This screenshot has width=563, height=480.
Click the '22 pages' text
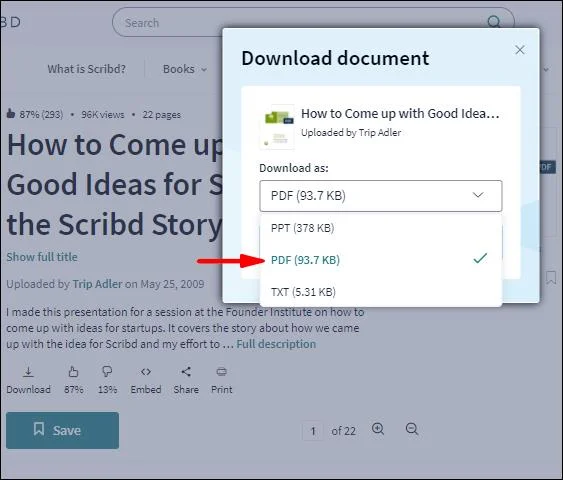(162, 115)
